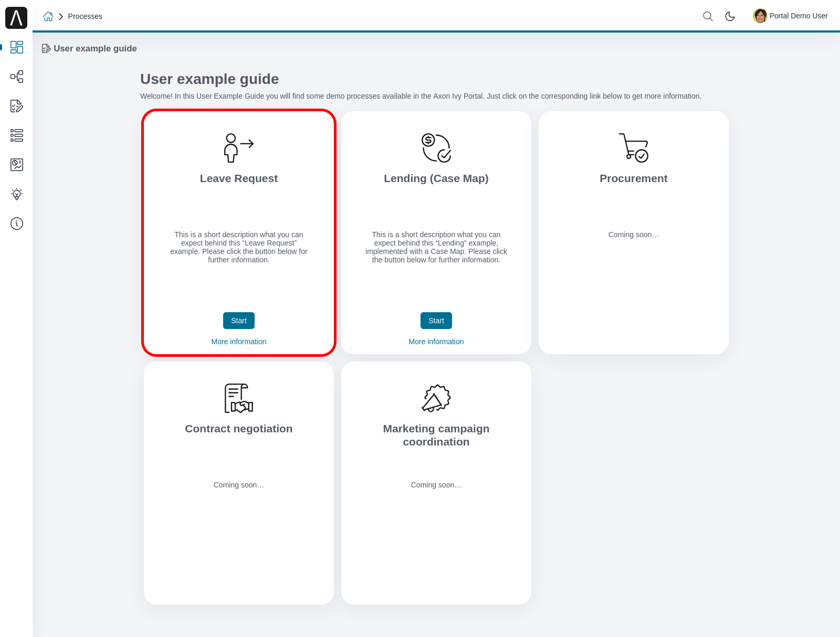This screenshot has width=840, height=637.
Task: Open the Tasks panel from the sidebar
Action: coord(17,107)
